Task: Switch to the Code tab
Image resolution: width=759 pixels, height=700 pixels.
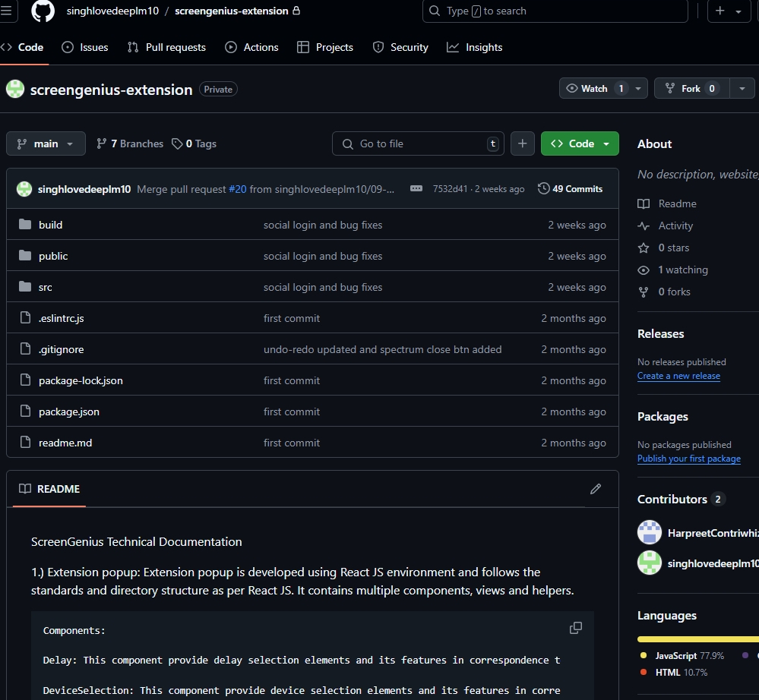Action: point(23,47)
